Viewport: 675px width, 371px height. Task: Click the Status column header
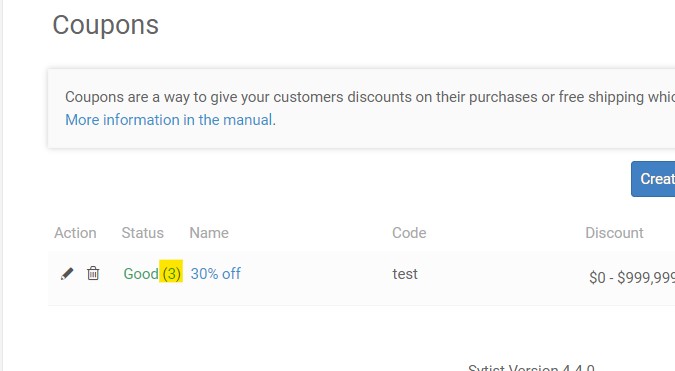(142, 233)
